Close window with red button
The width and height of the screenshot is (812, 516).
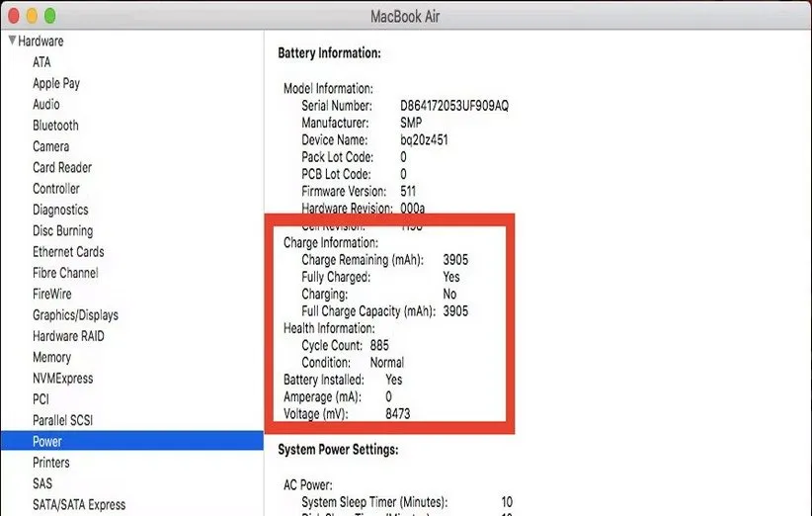point(12,16)
